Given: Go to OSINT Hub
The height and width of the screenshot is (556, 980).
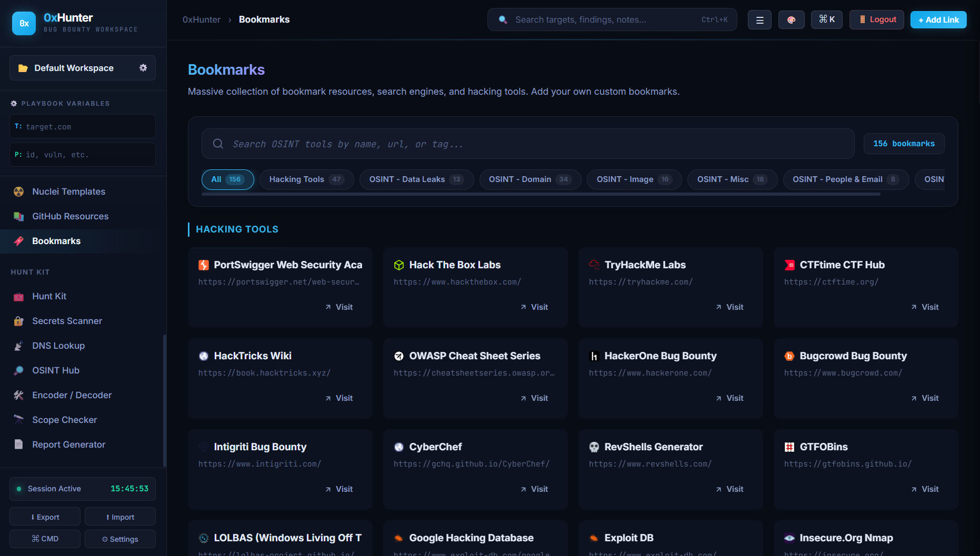Looking at the screenshot, I should (x=56, y=370).
